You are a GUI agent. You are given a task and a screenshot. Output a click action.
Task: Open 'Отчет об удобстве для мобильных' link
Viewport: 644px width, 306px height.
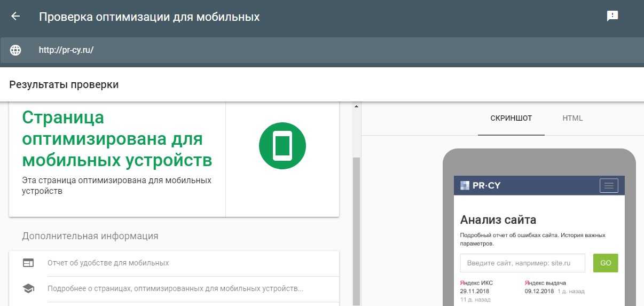pos(108,263)
